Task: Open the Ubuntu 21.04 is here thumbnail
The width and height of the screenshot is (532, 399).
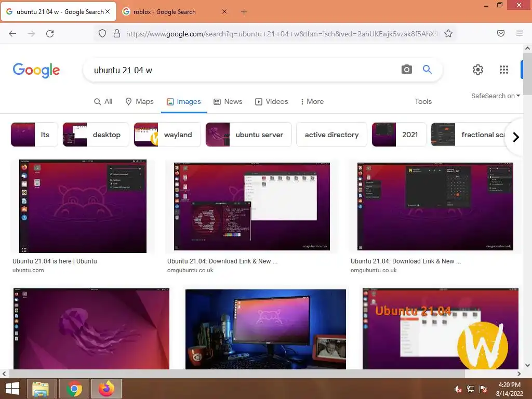Action: (83, 206)
